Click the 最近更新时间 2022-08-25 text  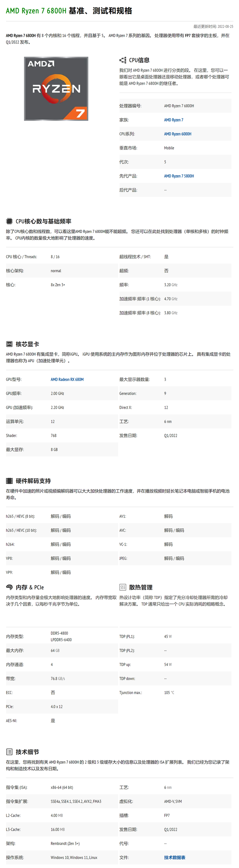[213, 26]
